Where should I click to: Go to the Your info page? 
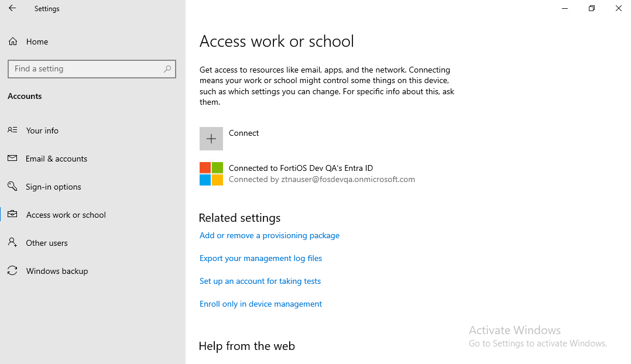pyautogui.click(x=42, y=131)
